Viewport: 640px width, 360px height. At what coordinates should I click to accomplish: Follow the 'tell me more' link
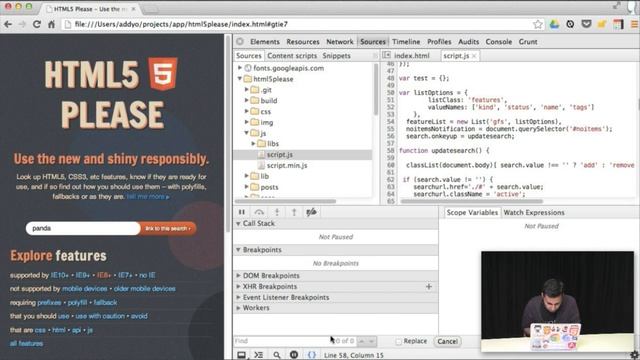click(x=147, y=197)
